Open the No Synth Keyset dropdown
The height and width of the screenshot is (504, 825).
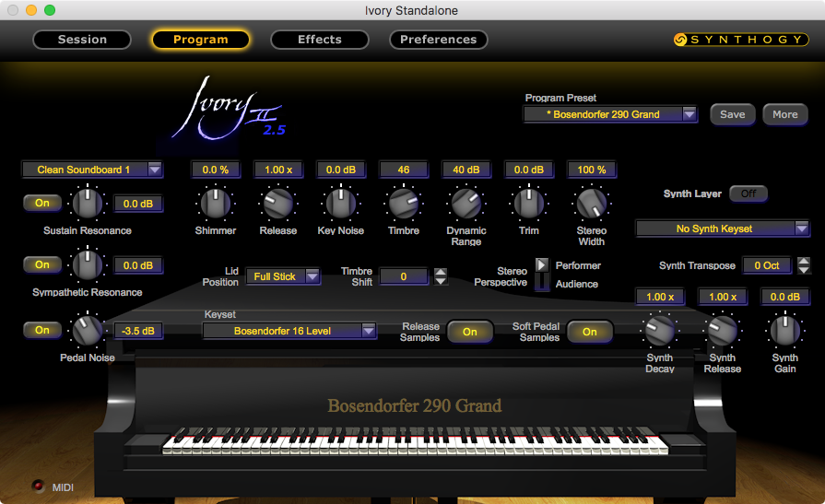click(722, 229)
